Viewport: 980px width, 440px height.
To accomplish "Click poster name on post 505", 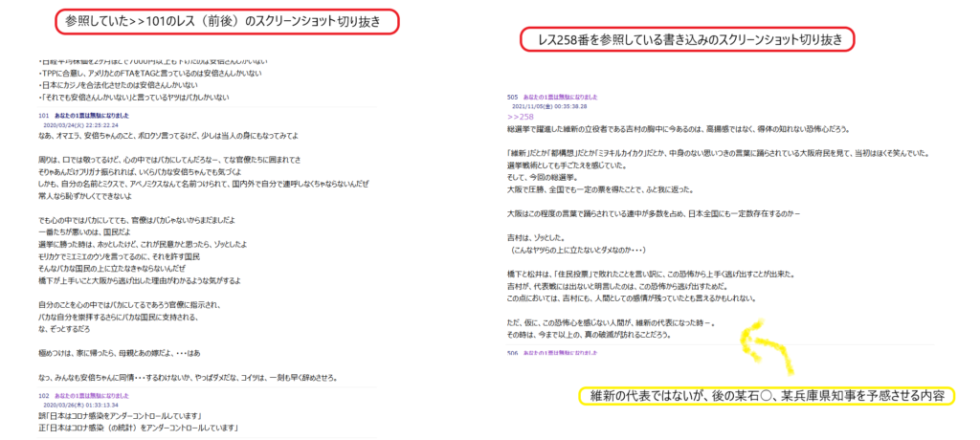I will [561, 97].
